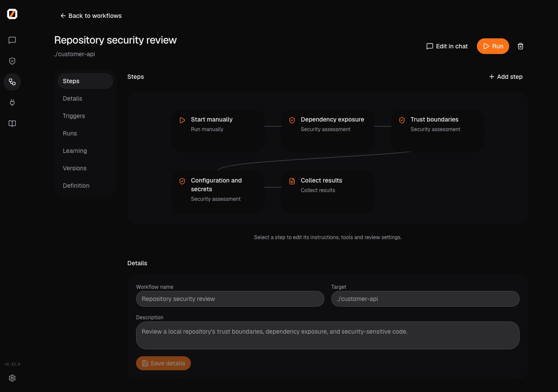Viewport: 558px width, 392px height.
Task: Click the shield icon on Dependency exposure
Action: click(x=292, y=120)
